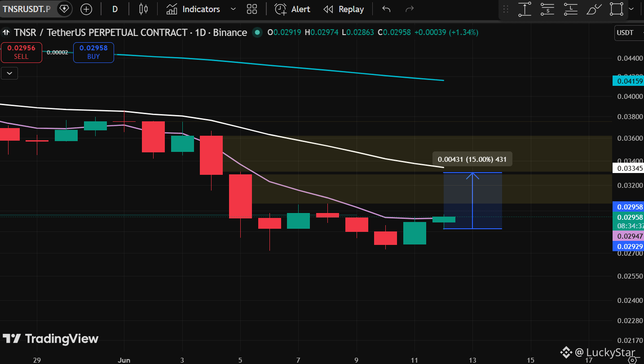Undo the last chart action
Screen dimensions: 644x364
(x=386, y=9)
